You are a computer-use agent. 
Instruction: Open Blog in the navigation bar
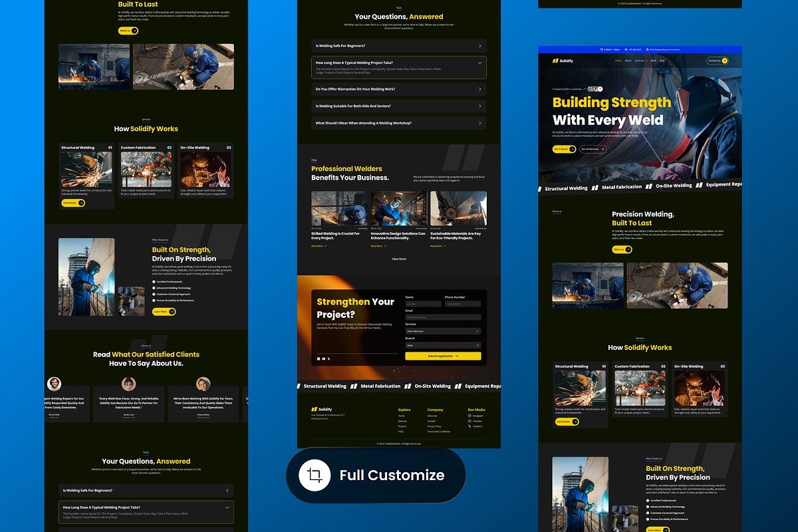pos(662,61)
